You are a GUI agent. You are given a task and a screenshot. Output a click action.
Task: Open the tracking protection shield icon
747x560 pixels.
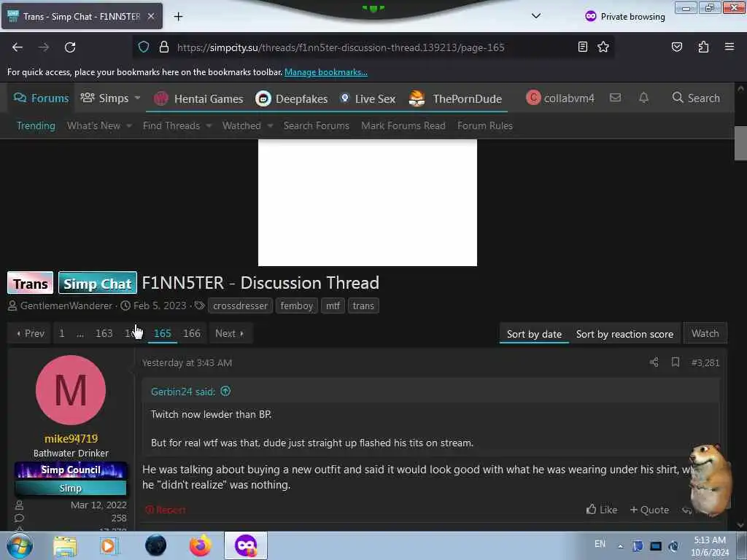pos(144,47)
